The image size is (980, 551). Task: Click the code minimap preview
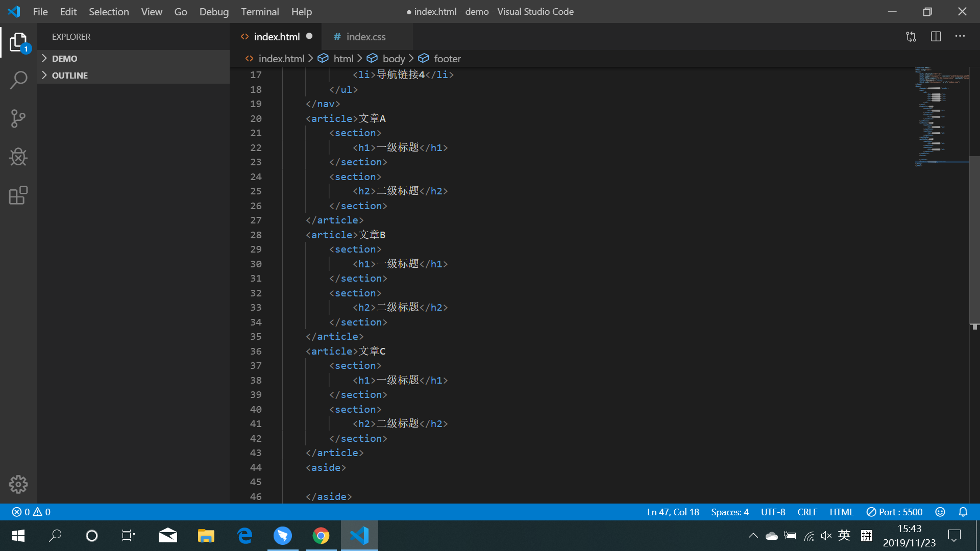point(942,116)
